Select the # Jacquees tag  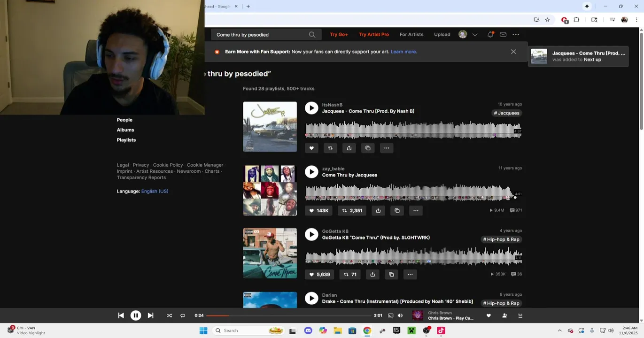pos(506,113)
